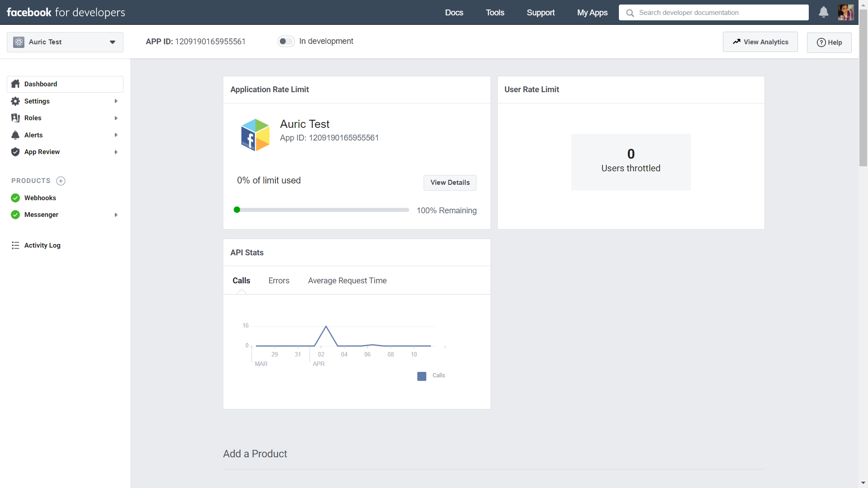Open the Tools menu
868x488 pixels.
(x=495, y=13)
